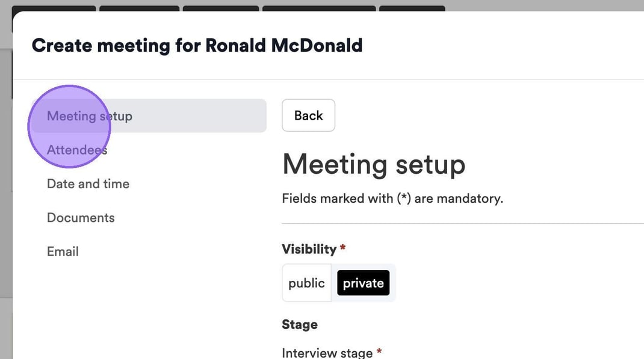Select the widest dark tab behind the dialog
The height and width of the screenshot is (359, 644).
pos(319,9)
